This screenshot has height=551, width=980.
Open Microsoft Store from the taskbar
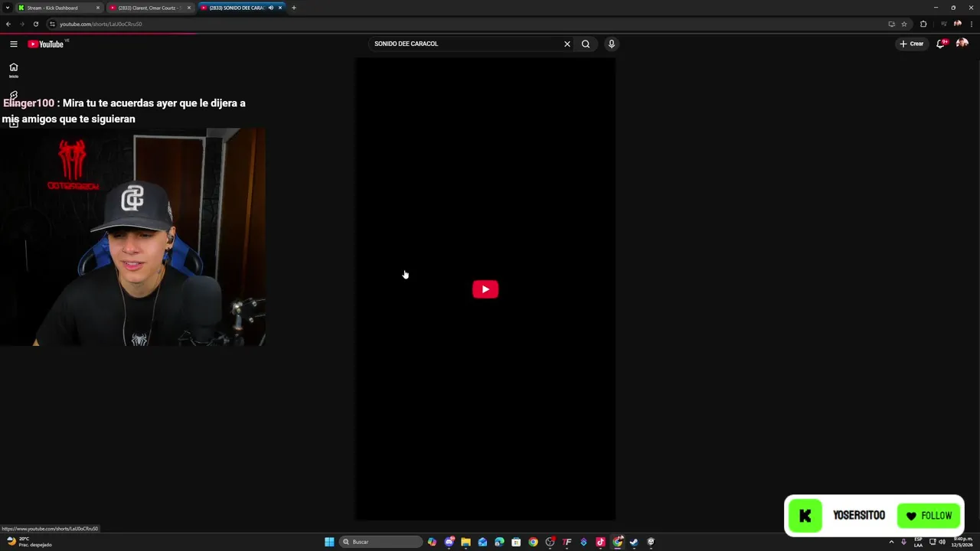516,542
